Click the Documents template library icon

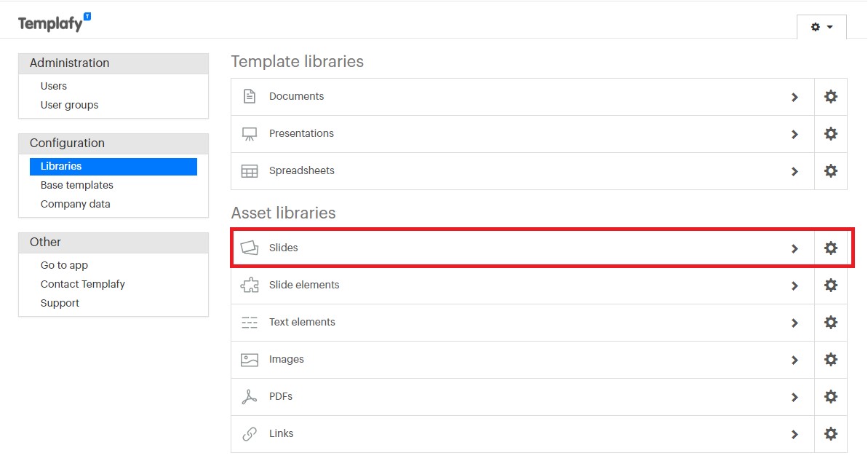point(249,95)
